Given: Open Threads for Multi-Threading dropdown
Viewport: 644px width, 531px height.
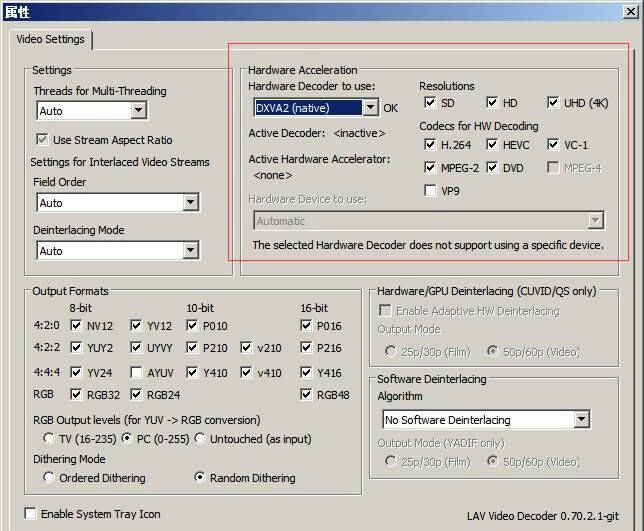Looking at the screenshot, I should click(x=92, y=110).
